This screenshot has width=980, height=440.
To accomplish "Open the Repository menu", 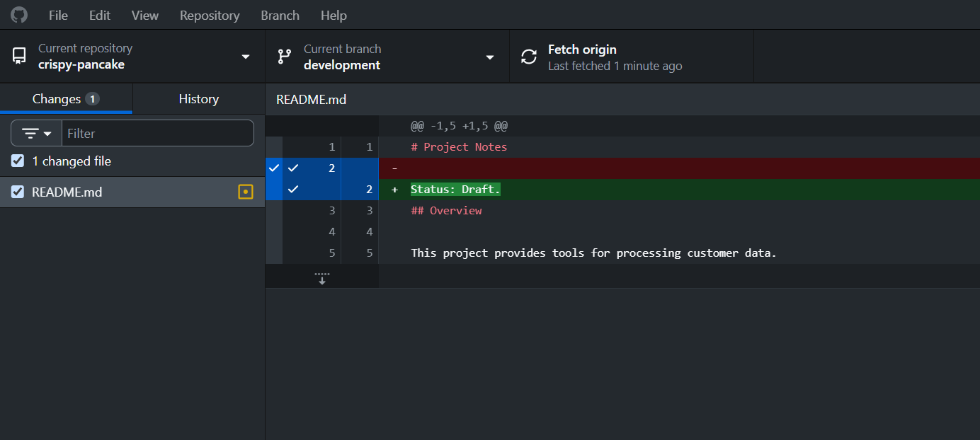I will click(210, 15).
